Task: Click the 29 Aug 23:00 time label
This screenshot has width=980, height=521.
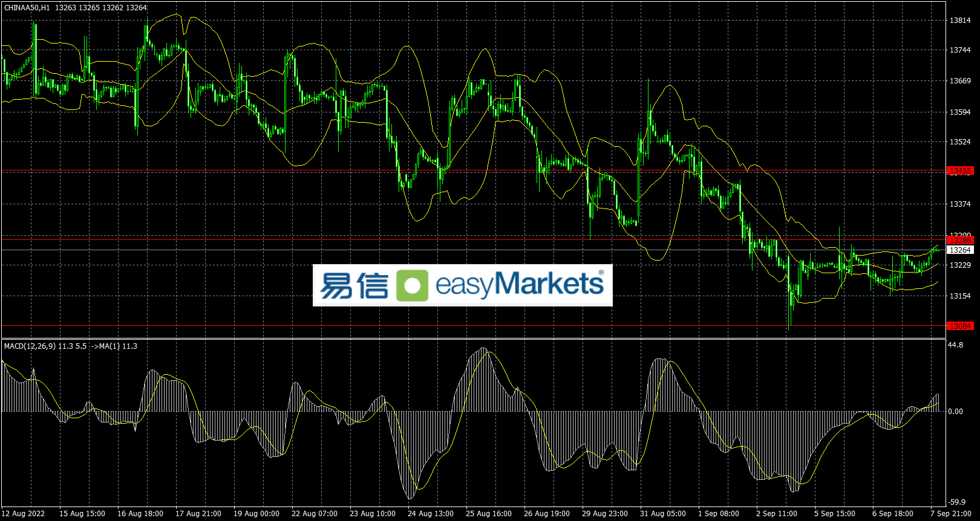Action: click(x=605, y=514)
